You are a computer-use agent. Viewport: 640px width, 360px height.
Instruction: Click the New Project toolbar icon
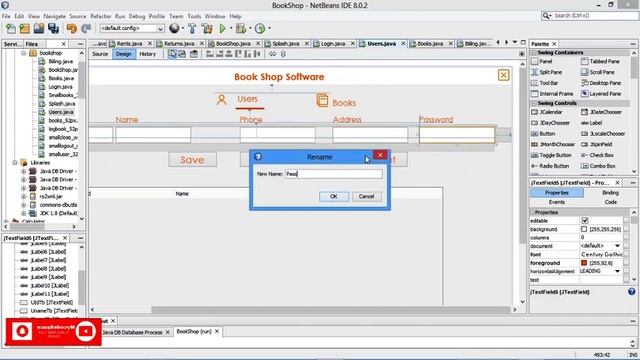(24, 29)
